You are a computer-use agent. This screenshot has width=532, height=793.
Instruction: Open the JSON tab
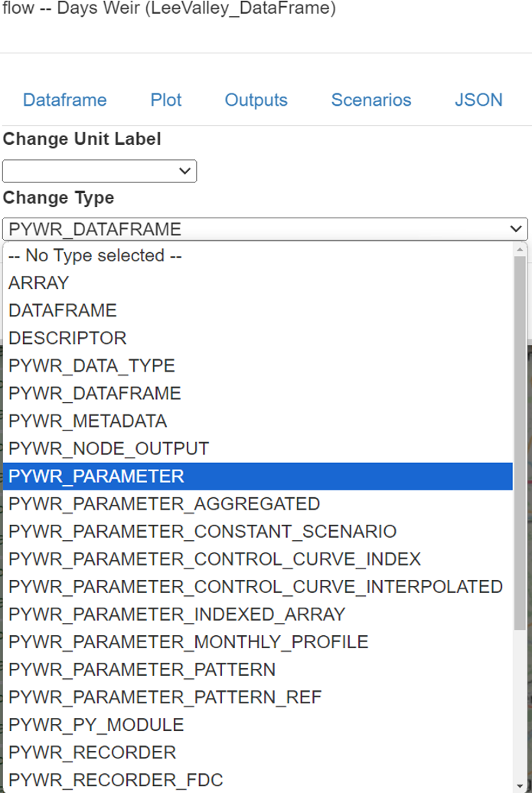[478, 100]
